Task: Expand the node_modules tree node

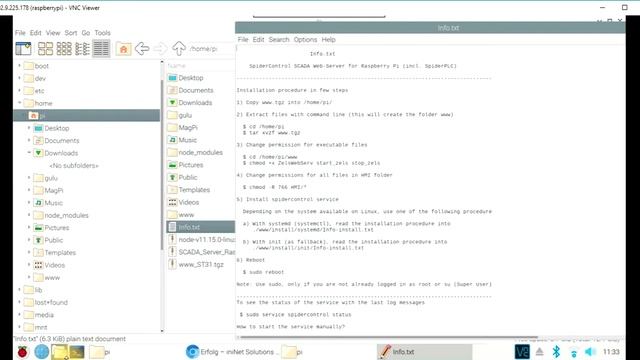Action: (29, 215)
